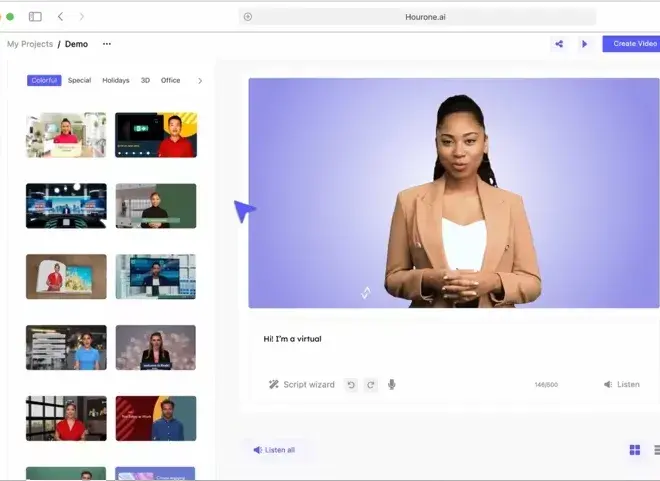Switch to grid view layout

[634, 450]
